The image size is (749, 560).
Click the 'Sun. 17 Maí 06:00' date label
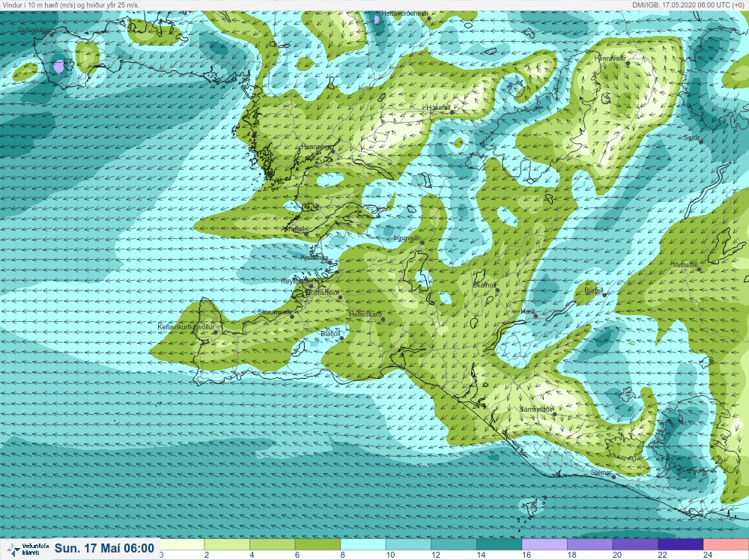click(104, 548)
